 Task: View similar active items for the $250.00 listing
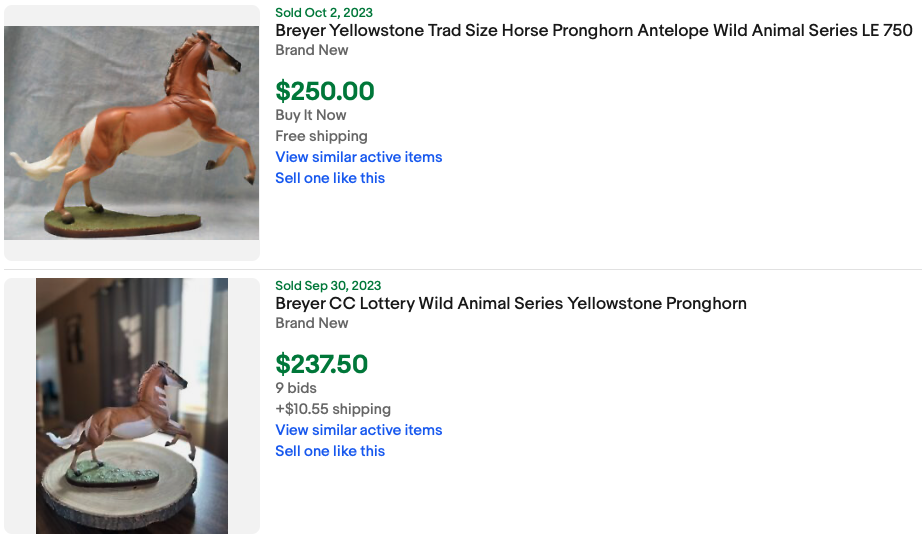(x=358, y=157)
